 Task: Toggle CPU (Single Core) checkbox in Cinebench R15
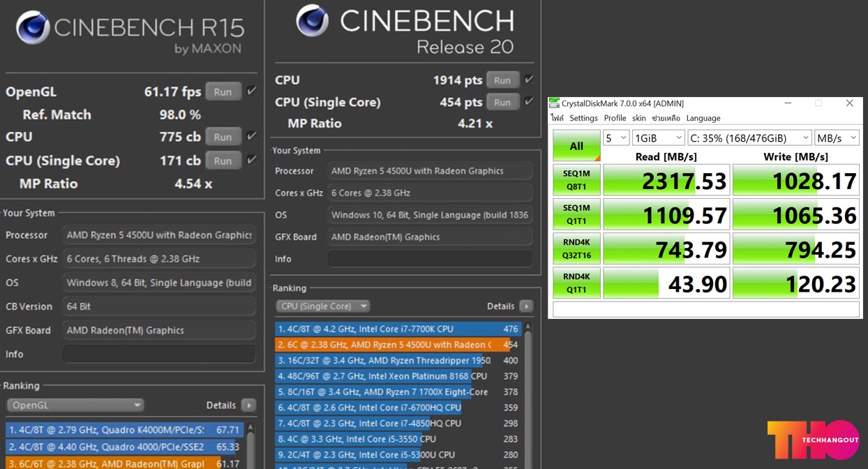(251, 160)
